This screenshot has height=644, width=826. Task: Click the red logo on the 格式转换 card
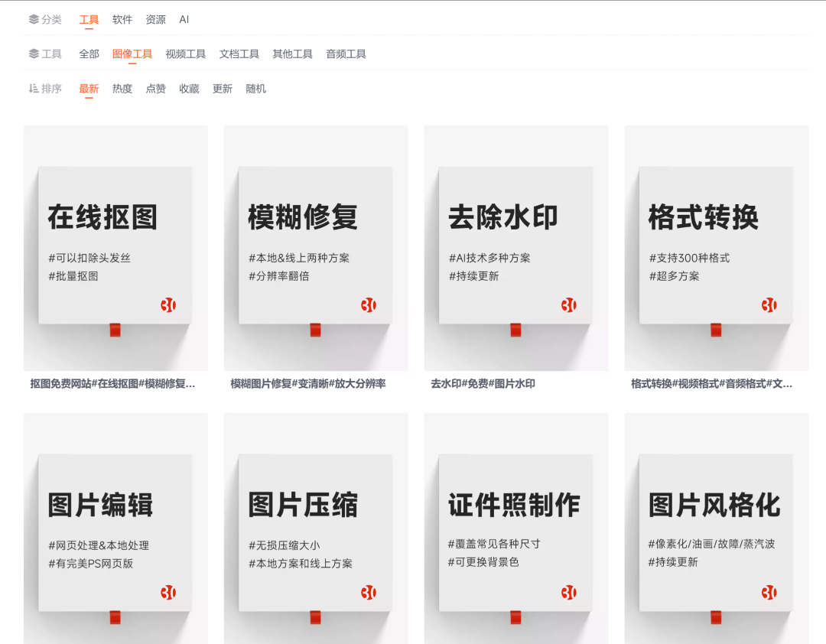click(771, 304)
